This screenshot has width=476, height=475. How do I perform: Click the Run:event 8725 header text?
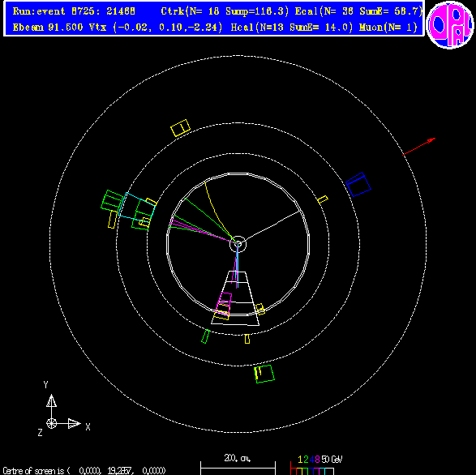(74, 11)
